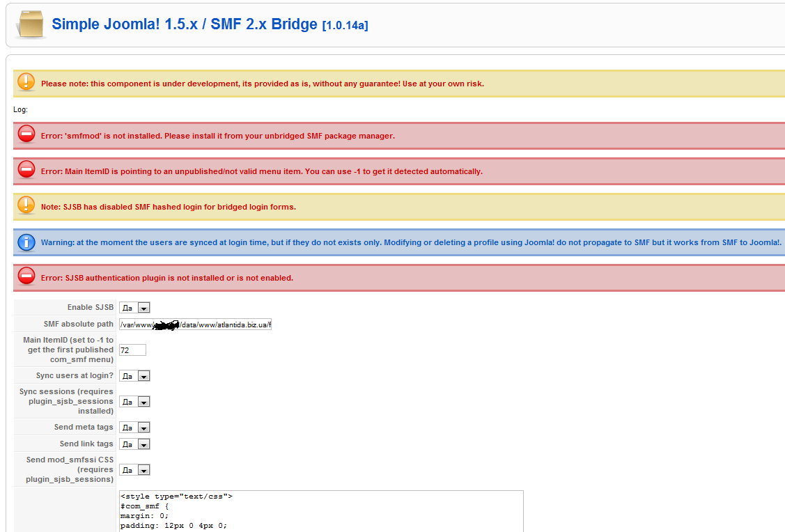Click the [1.0.14a] version text
This screenshot has width=785, height=532.
point(345,26)
